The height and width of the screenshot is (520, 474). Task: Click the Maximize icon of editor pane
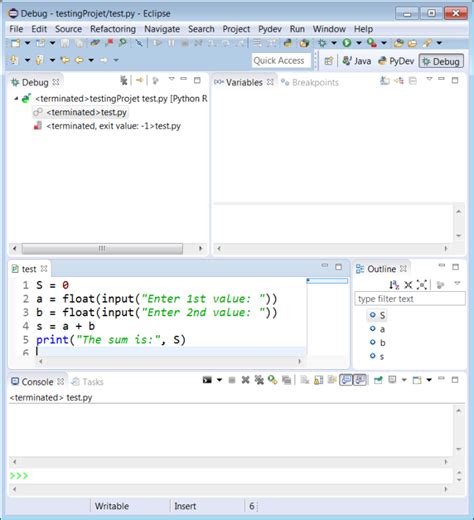click(x=339, y=267)
